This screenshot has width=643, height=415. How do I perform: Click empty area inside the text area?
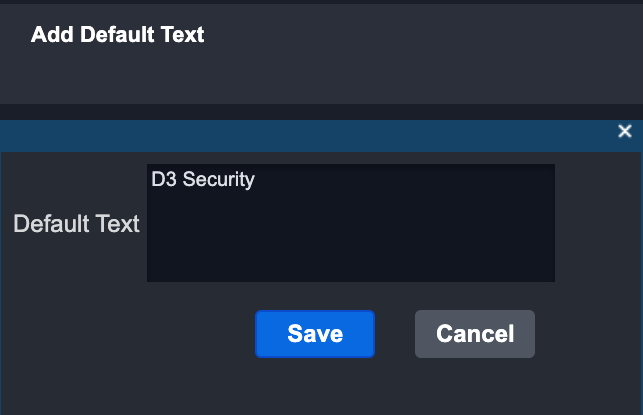[x=400, y=240]
